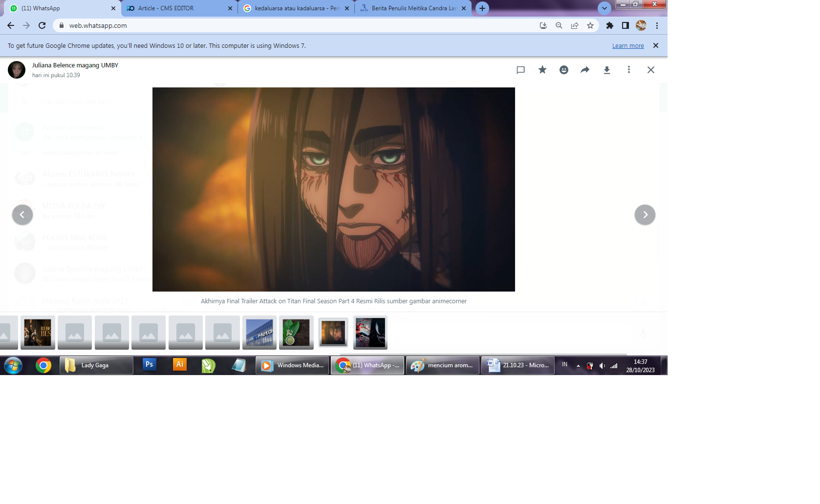This screenshot has width=820, height=504.
Task: Switch to the Berita Penulis Meitika tab
Action: click(x=413, y=8)
